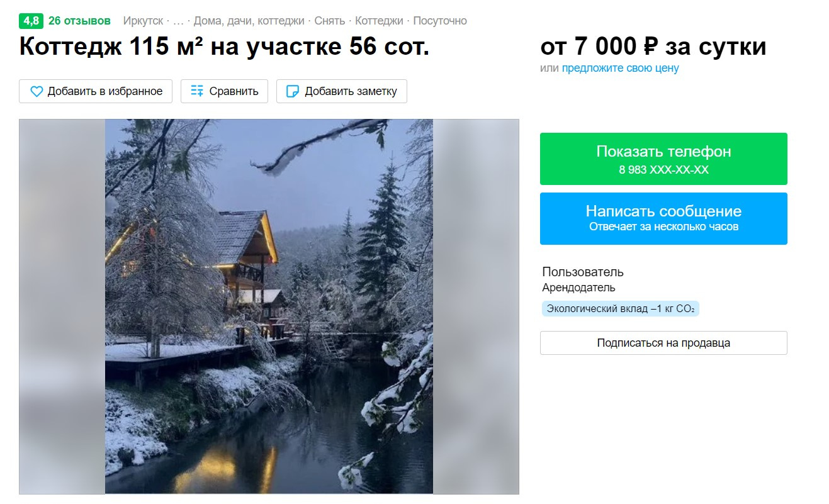The image size is (829, 504).
Task: Expand the collapsed … breadcrumb
Action: click(x=178, y=21)
